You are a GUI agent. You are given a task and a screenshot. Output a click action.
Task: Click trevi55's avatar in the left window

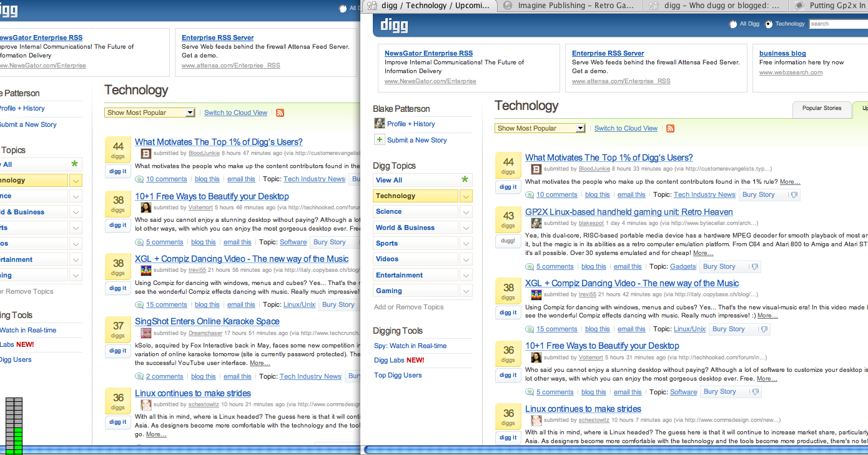click(x=145, y=270)
